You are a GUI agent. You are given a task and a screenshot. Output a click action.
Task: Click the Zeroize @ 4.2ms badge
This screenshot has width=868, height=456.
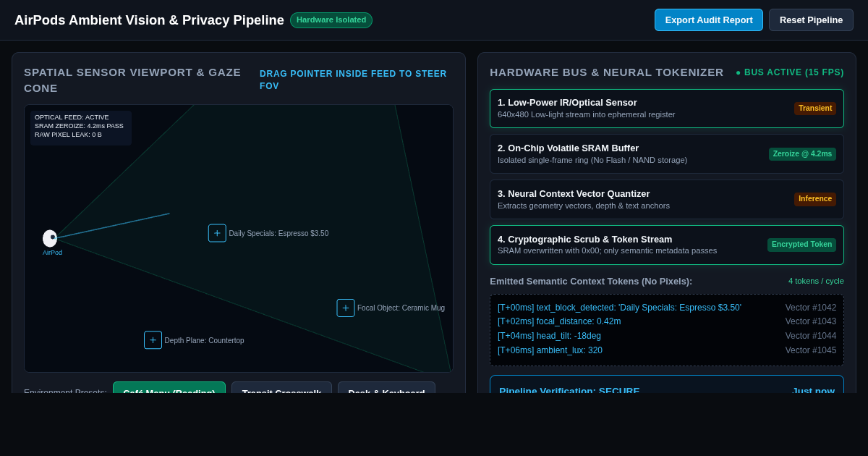(x=802, y=154)
